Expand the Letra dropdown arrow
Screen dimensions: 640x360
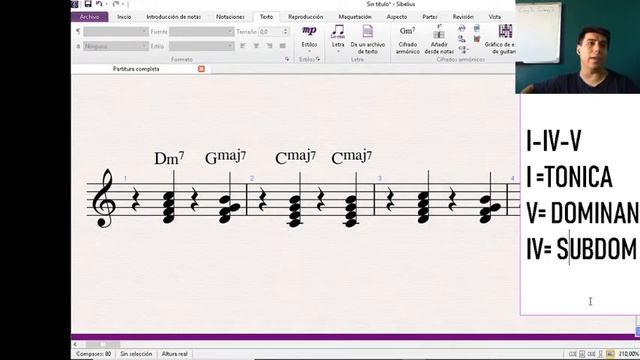coord(338,51)
